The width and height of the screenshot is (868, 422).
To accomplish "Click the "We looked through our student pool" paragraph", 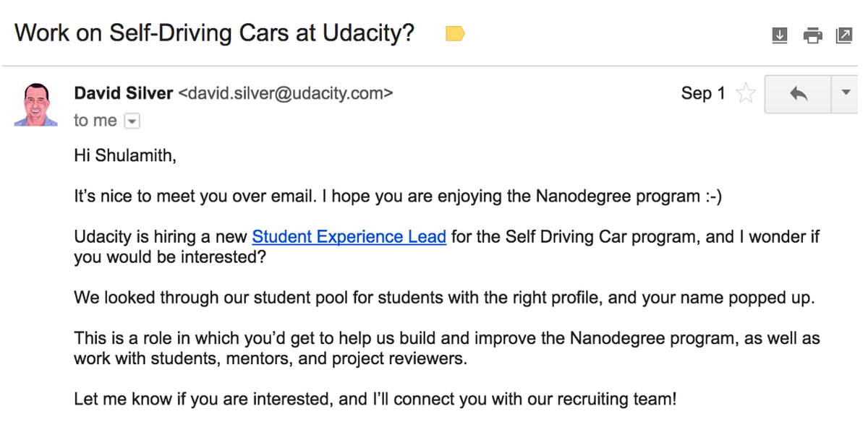I will click(444, 298).
